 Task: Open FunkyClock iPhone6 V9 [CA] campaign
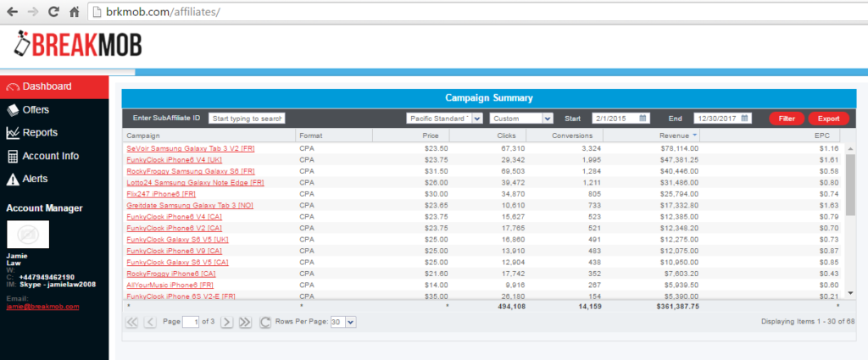pos(175,251)
